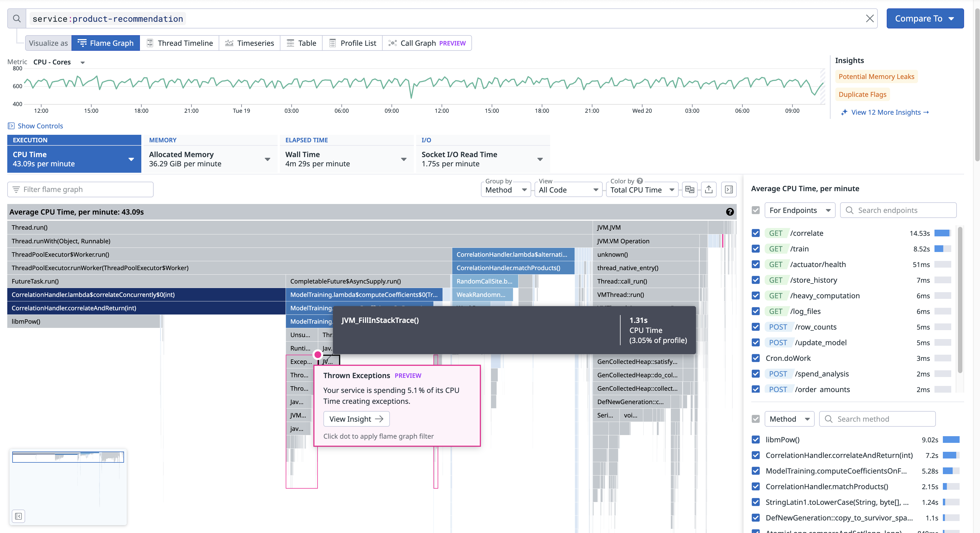
Task: Click Show Controls link
Action: click(40, 126)
